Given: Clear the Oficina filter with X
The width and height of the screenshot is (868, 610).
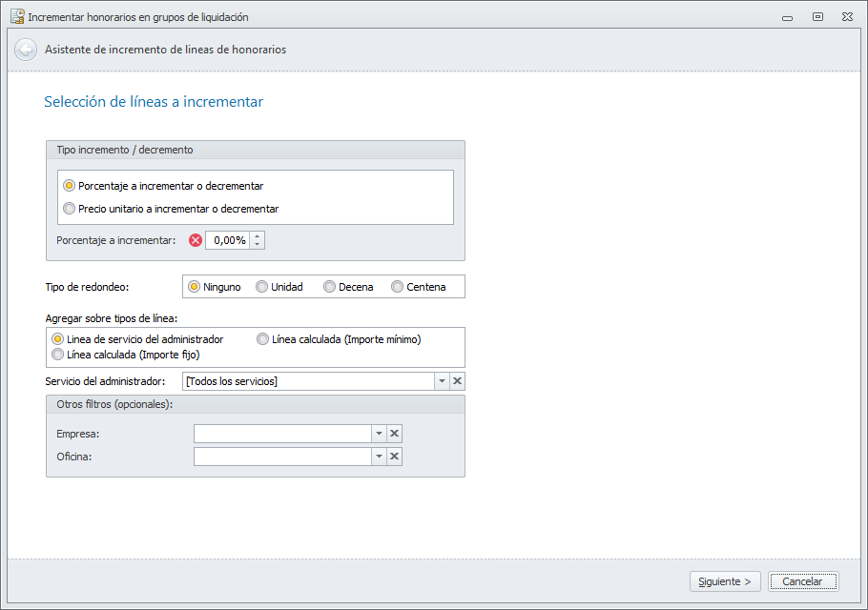Looking at the screenshot, I should pos(395,457).
